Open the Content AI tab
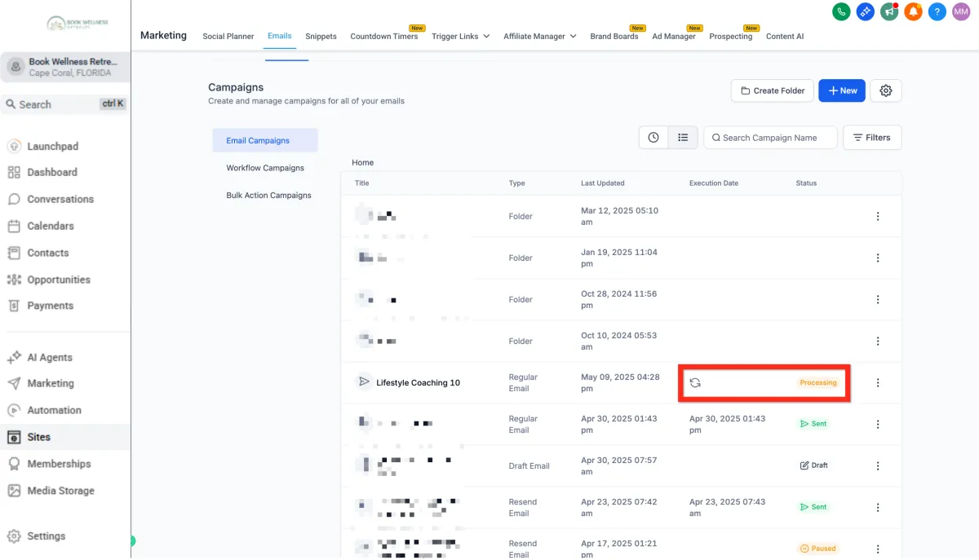979x560 pixels. (x=785, y=36)
